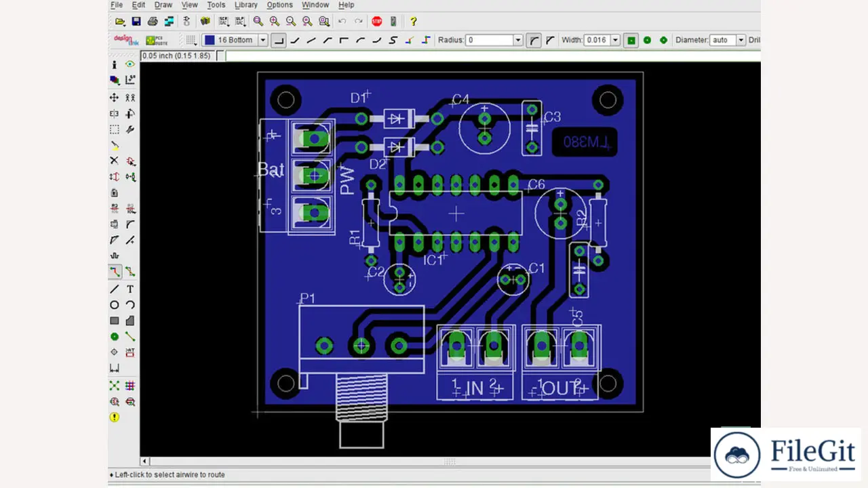Click the red STOP icon
Viewport: 868px width, 488px height.
click(377, 22)
